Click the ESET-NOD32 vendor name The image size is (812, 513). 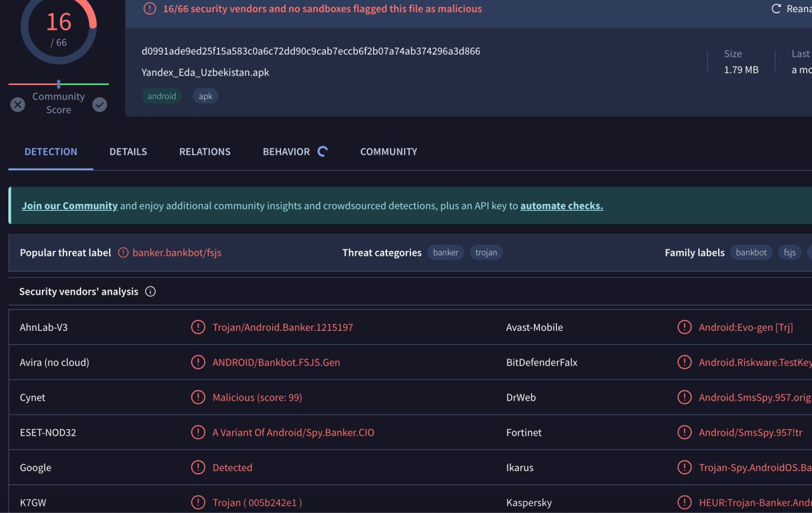tap(48, 432)
